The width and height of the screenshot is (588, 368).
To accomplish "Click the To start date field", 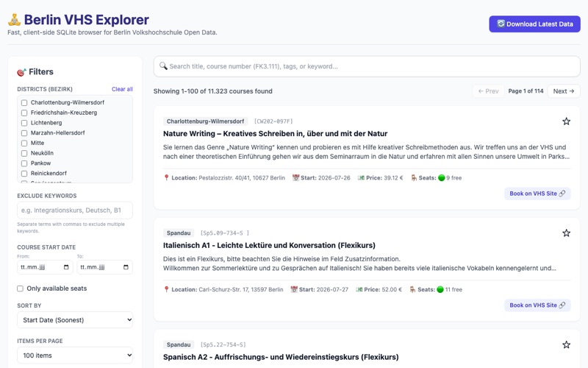I will [104, 267].
